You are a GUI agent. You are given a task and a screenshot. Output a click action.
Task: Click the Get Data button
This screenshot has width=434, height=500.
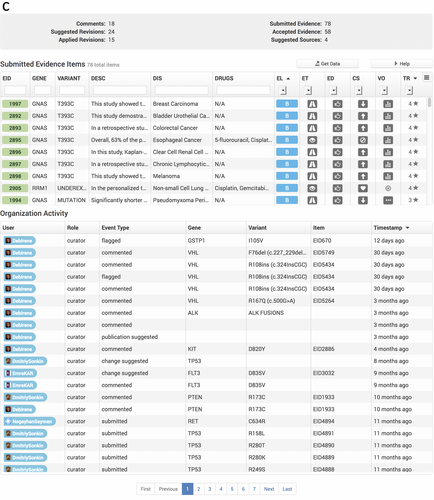(x=327, y=64)
